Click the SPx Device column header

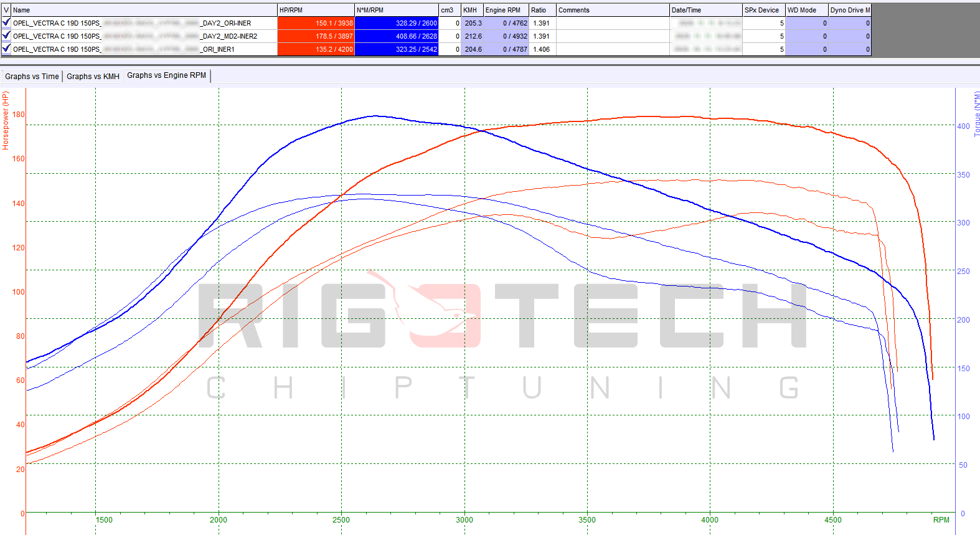(764, 10)
